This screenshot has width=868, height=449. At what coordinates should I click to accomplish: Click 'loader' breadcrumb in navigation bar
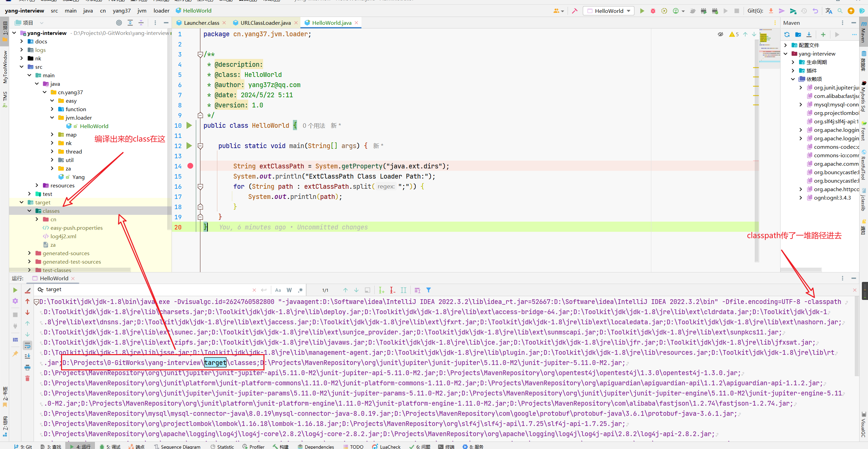[x=161, y=11]
